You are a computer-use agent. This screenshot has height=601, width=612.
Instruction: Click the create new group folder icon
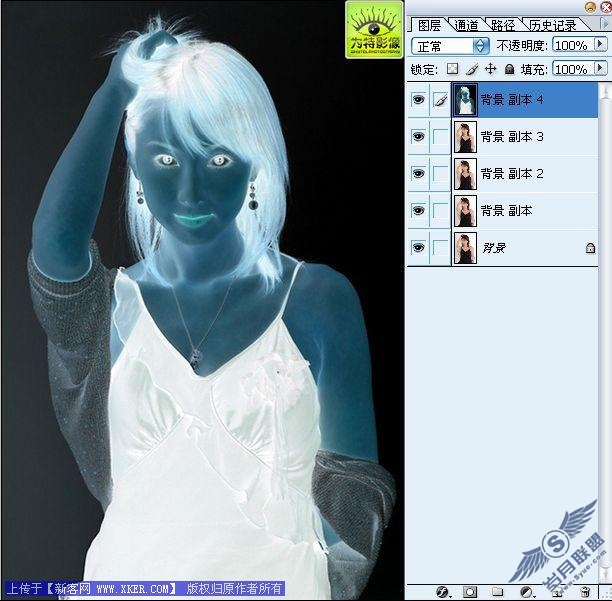pyautogui.click(x=497, y=592)
